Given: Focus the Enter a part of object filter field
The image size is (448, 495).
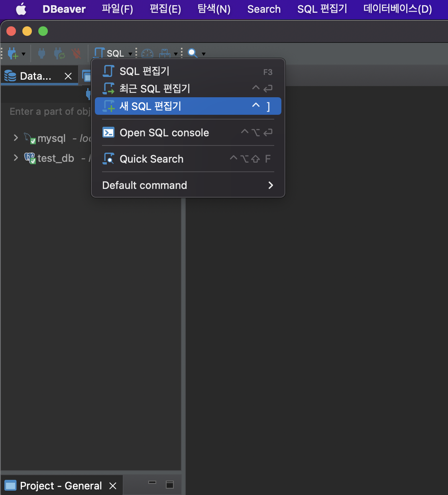Looking at the screenshot, I should pos(49,111).
